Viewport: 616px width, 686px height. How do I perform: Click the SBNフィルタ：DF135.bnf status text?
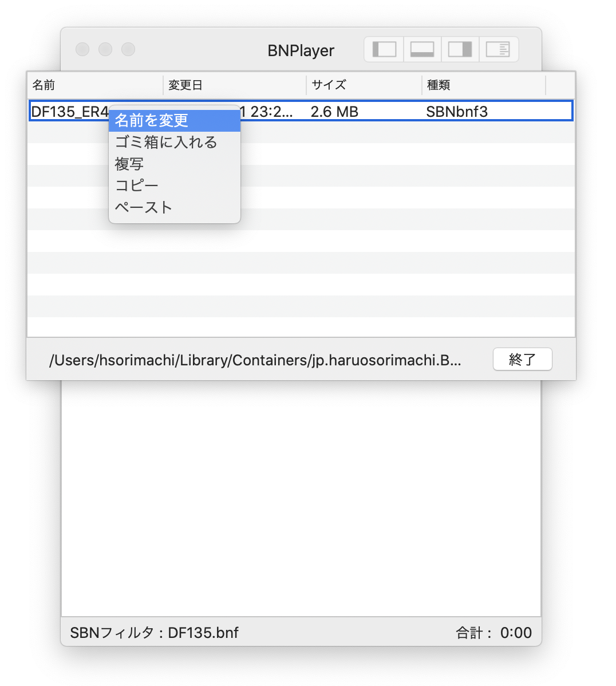click(x=155, y=633)
